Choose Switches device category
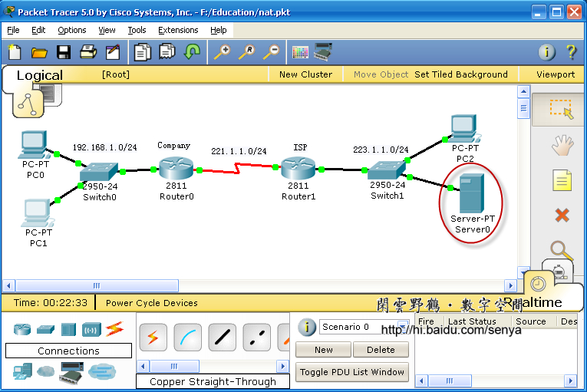The image size is (587, 392). coord(46,329)
